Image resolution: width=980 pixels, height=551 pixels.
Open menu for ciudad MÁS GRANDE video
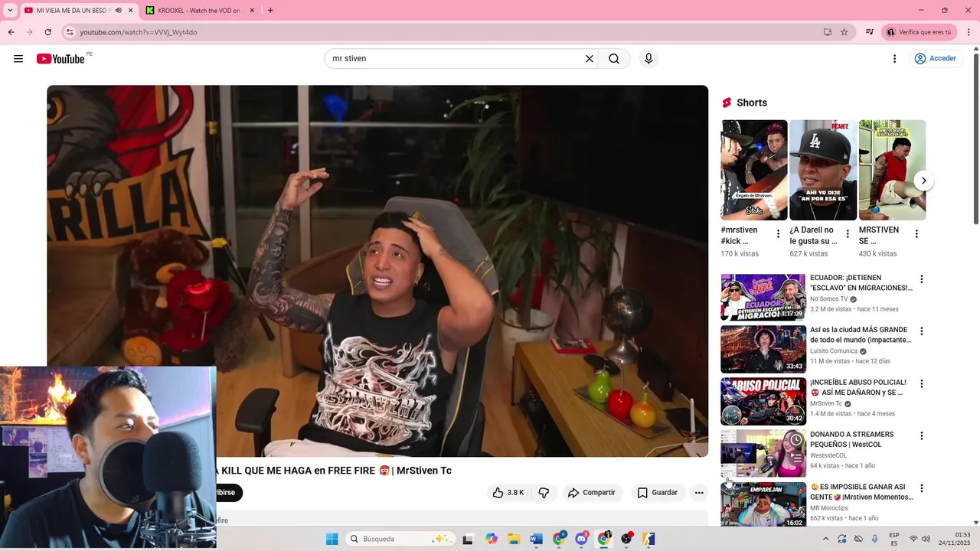pos(922,331)
